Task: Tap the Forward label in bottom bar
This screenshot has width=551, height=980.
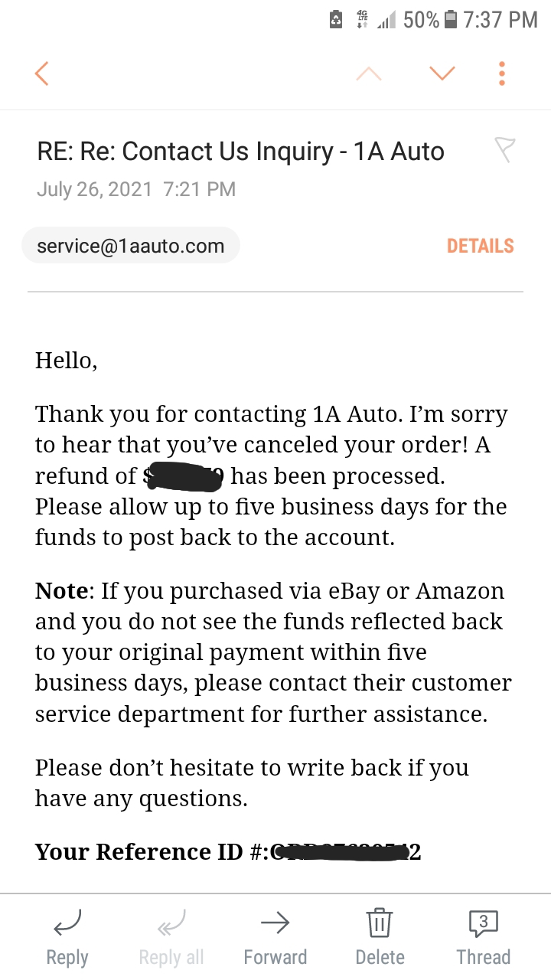Action: click(x=275, y=958)
